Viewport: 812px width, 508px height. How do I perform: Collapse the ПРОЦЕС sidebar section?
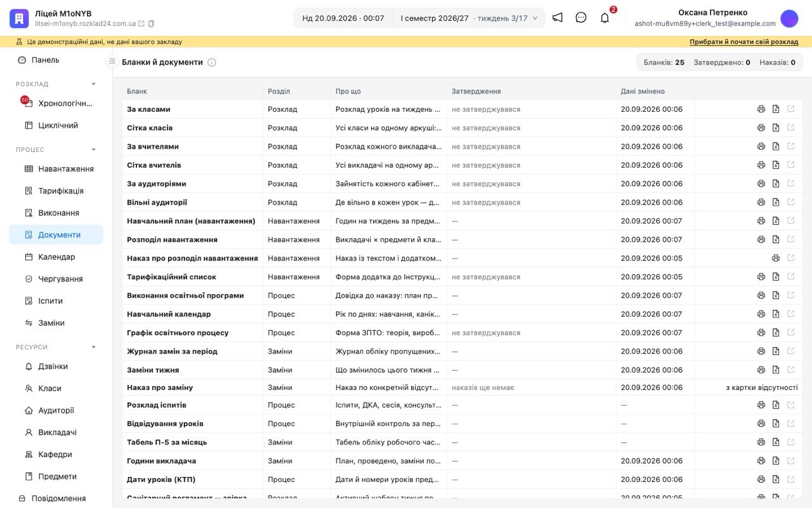click(94, 150)
